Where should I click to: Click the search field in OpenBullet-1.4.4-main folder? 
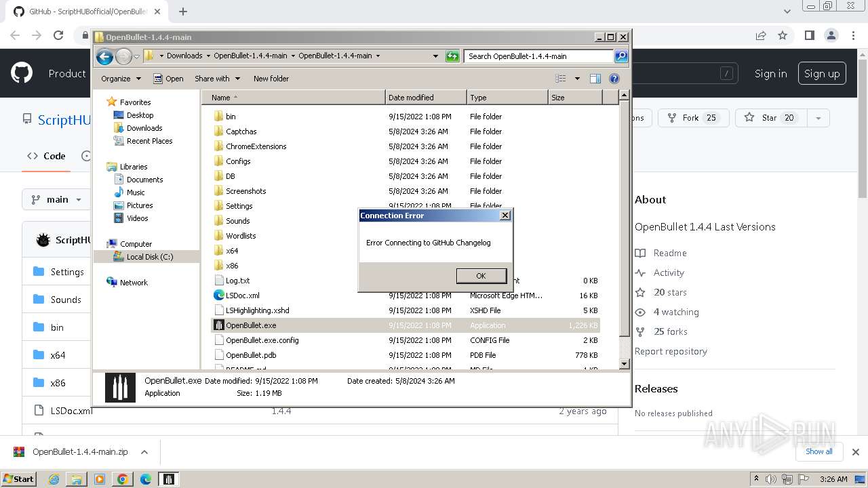click(539, 56)
